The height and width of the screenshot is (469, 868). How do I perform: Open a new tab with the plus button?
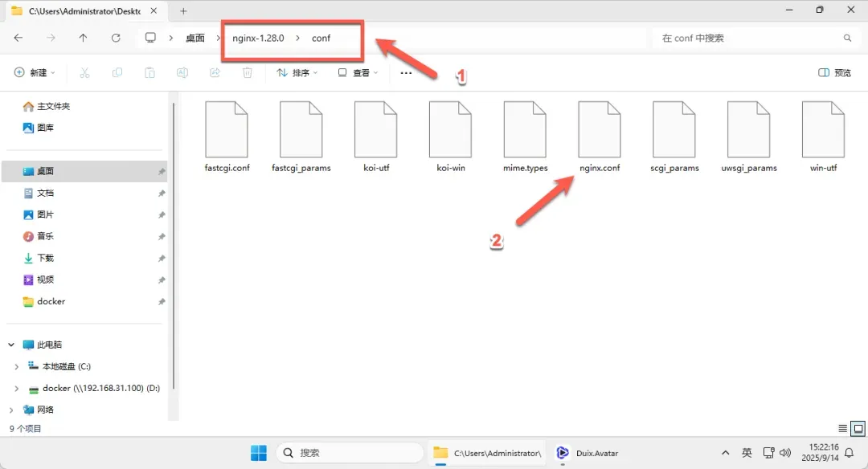(x=183, y=11)
